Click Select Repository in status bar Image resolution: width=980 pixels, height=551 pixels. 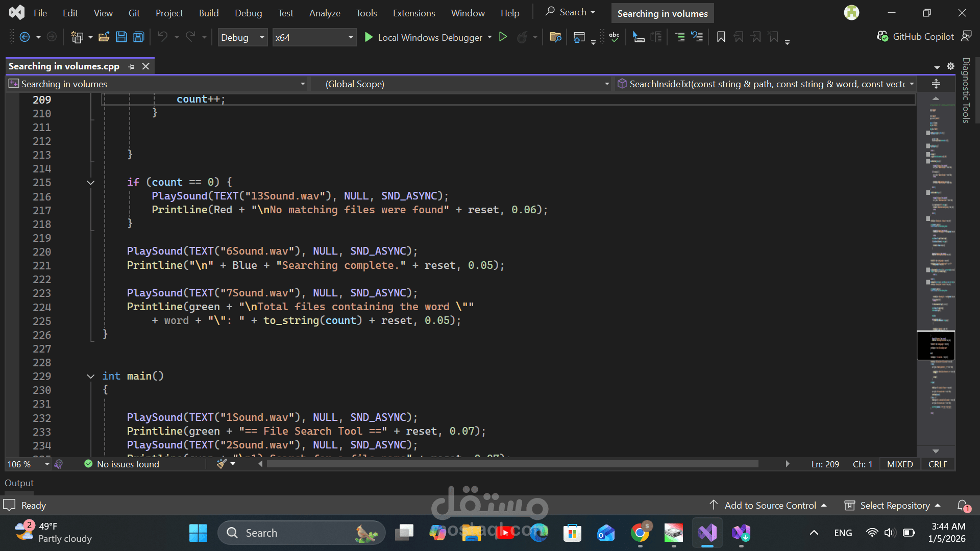click(x=894, y=506)
